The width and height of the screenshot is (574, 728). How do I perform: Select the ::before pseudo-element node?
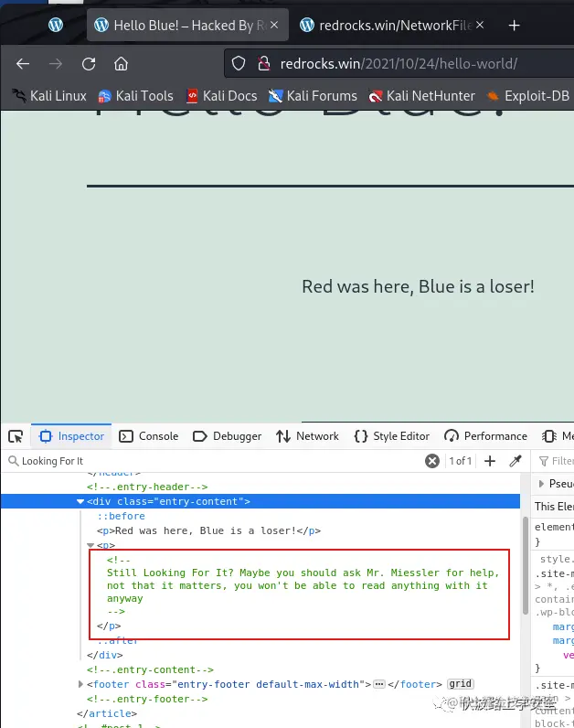[x=121, y=517]
